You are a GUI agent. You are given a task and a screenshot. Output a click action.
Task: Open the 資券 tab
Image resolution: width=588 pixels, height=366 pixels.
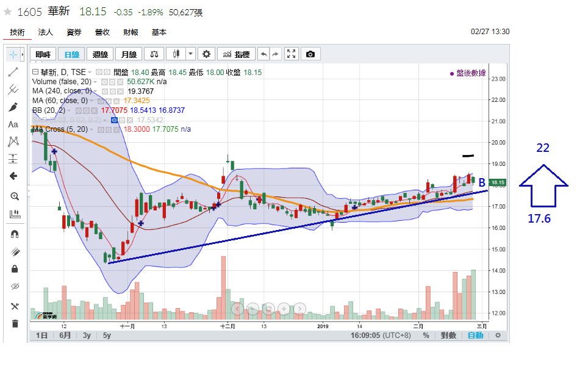pyautogui.click(x=74, y=32)
